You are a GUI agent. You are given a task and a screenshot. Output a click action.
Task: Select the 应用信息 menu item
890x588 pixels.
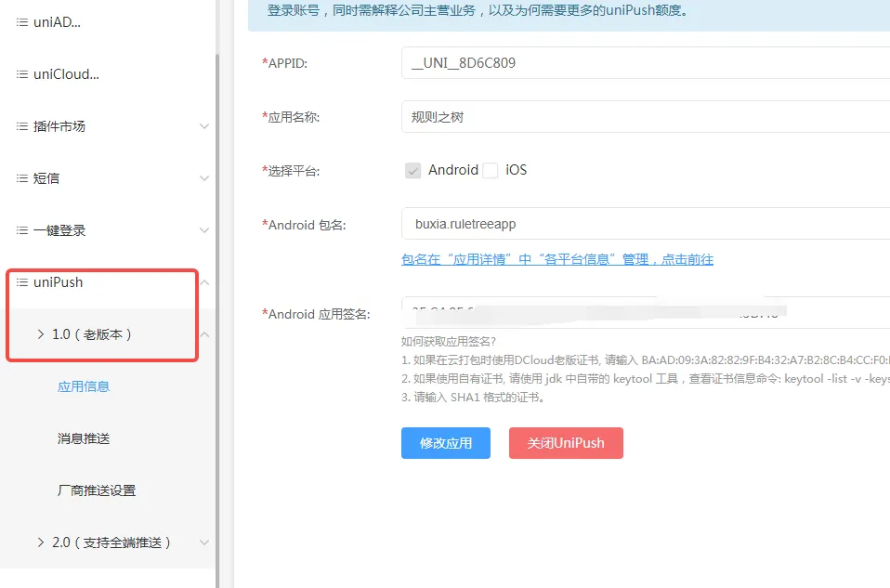click(84, 386)
